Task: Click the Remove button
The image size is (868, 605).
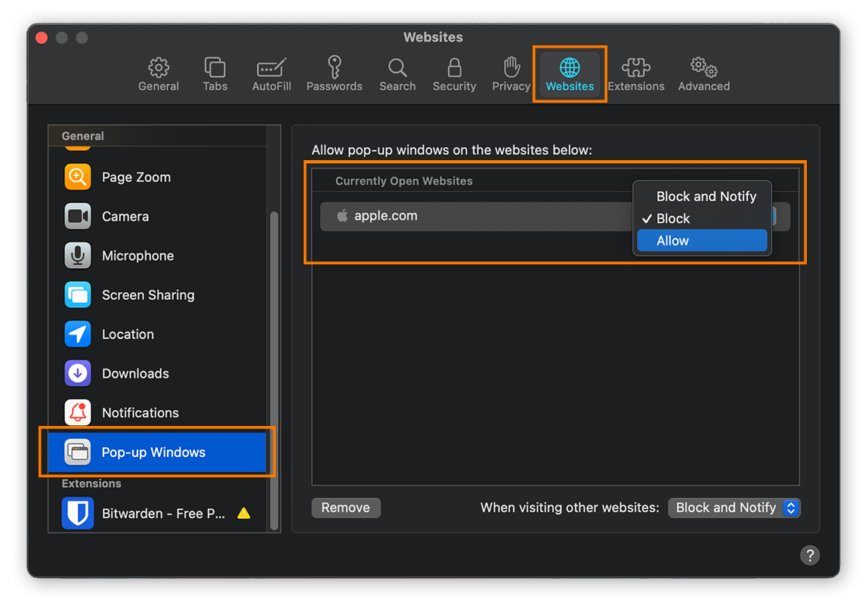Action: point(346,508)
